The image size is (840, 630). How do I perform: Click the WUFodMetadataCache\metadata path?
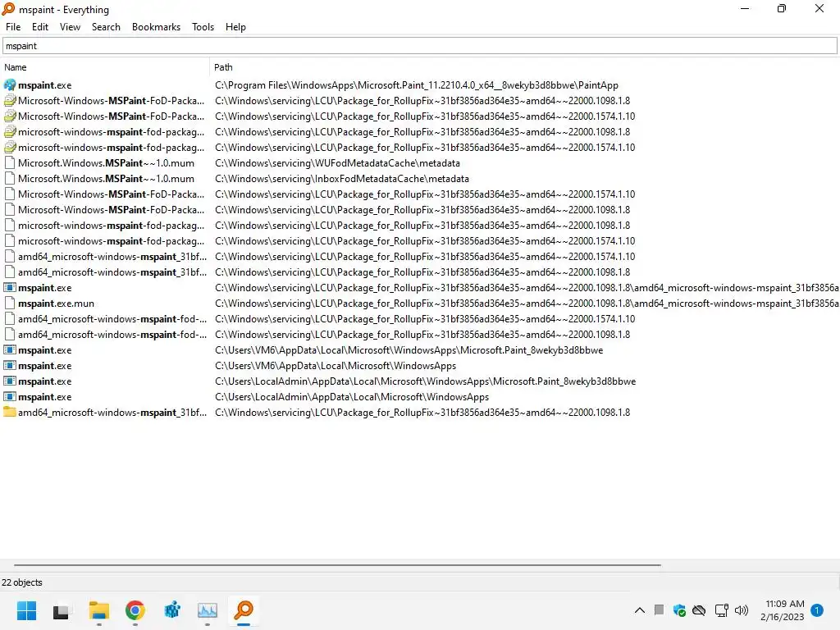pyautogui.click(x=337, y=163)
